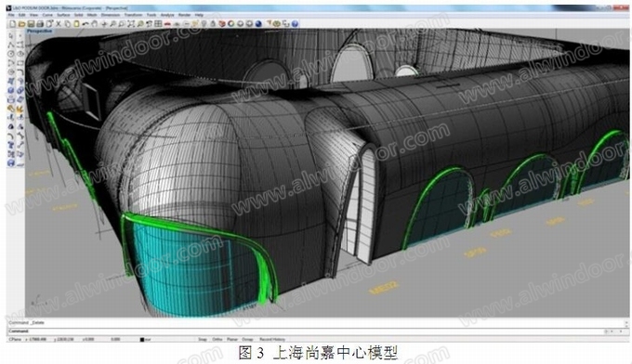Click the Save disk icon
The image size is (632, 364).
(31, 24)
